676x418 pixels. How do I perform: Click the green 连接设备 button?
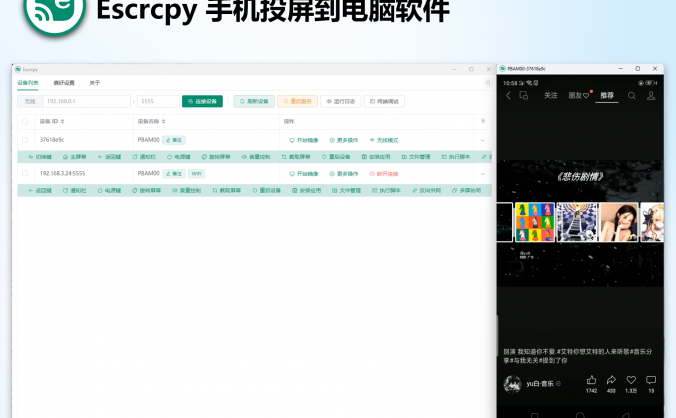point(202,101)
